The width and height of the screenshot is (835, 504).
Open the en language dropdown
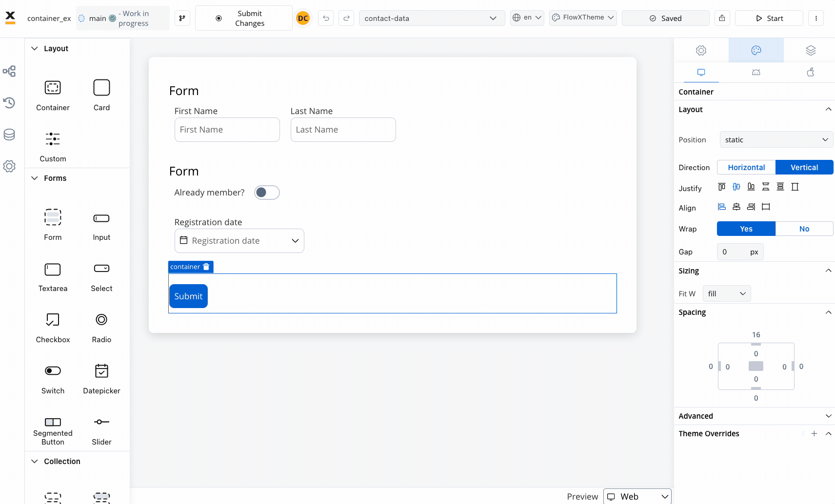527,18
